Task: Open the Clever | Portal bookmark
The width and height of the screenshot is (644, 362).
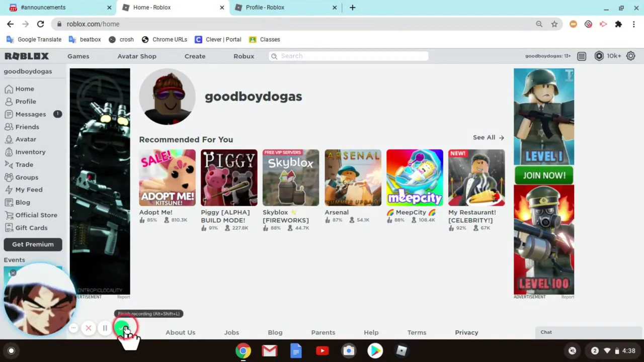Action: point(218,39)
